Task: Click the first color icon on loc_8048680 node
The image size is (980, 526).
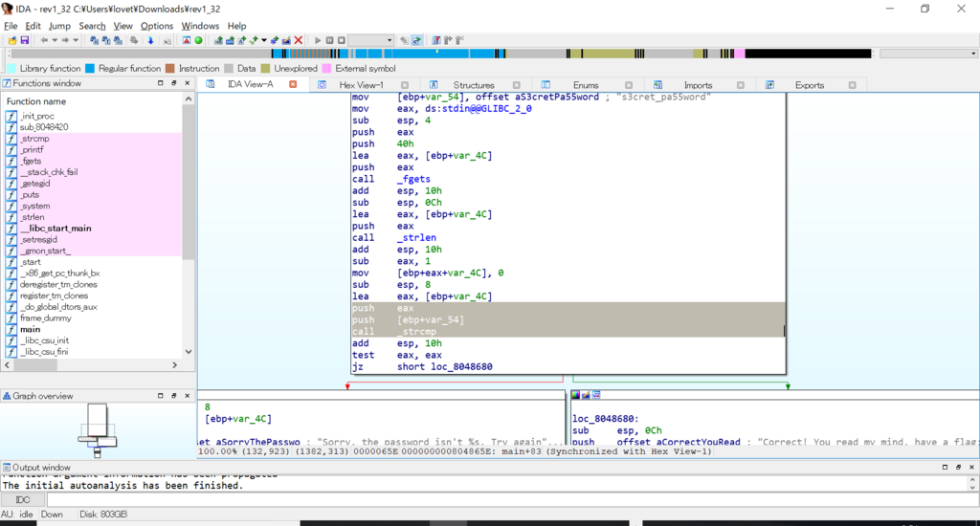Action: pos(575,395)
